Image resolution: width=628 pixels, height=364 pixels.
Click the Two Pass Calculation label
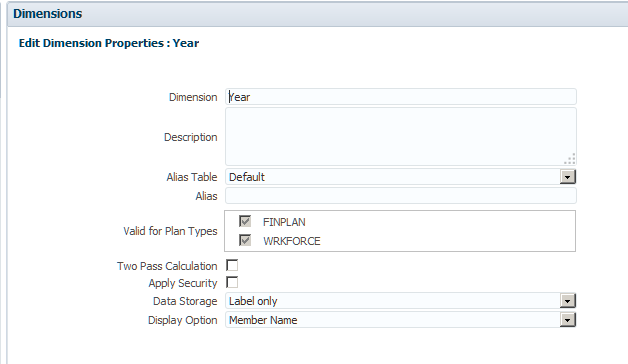click(167, 266)
